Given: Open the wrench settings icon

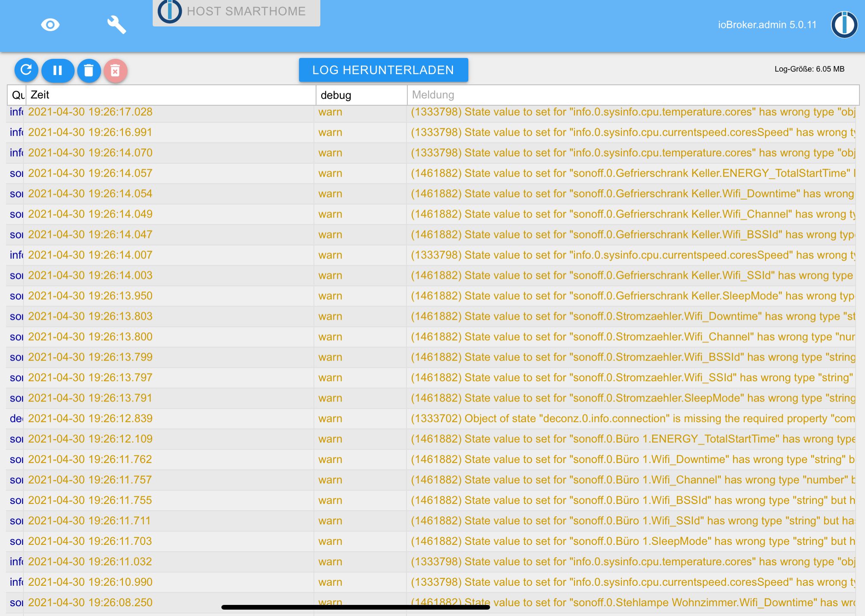Looking at the screenshot, I should tap(116, 25).
